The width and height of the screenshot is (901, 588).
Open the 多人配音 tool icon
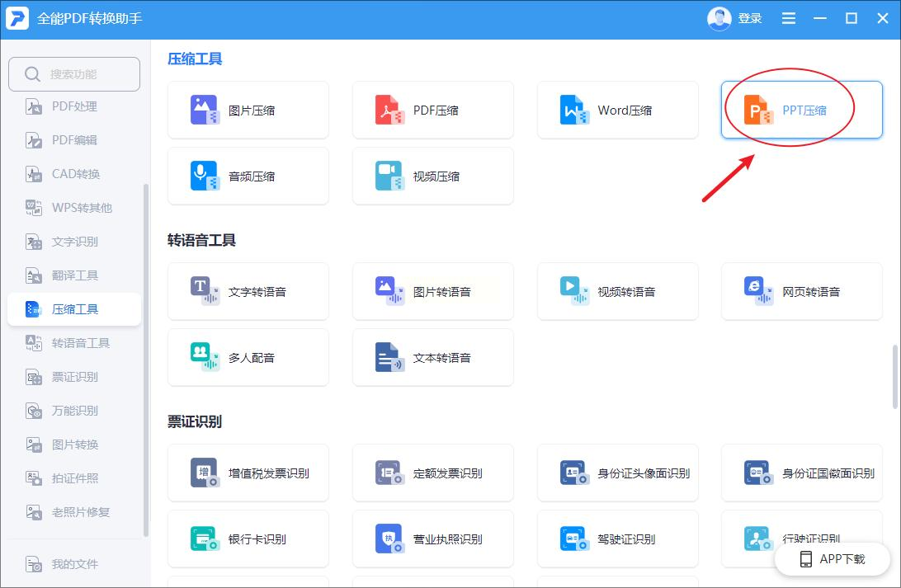point(205,357)
